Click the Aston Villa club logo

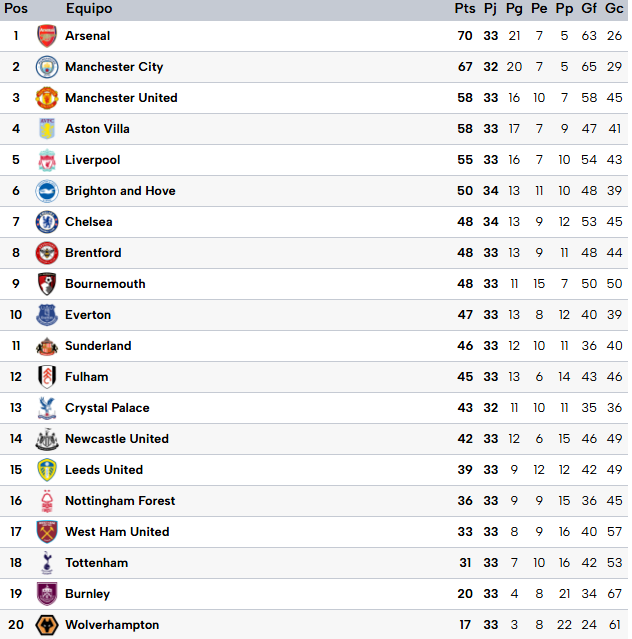coord(47,129)
